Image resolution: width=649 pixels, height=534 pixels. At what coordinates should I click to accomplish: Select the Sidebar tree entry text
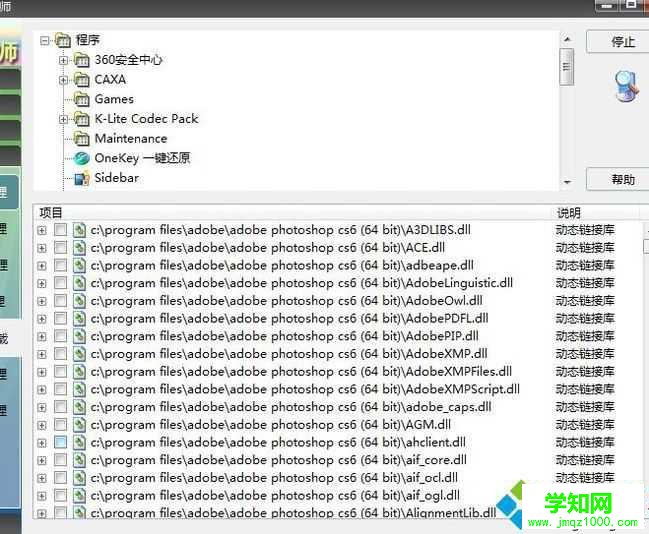(x=117, y=178)
